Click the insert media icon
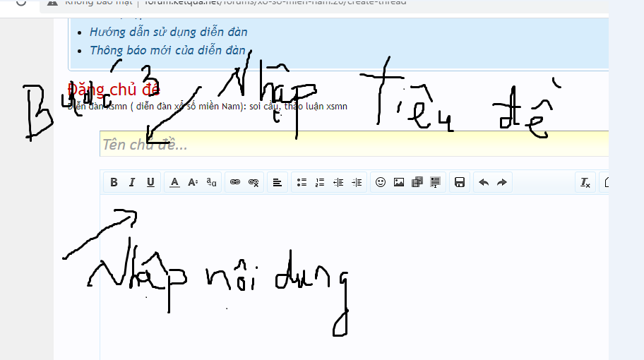The image size is (644, 360). pyautogui.click(x=417, y=183)
